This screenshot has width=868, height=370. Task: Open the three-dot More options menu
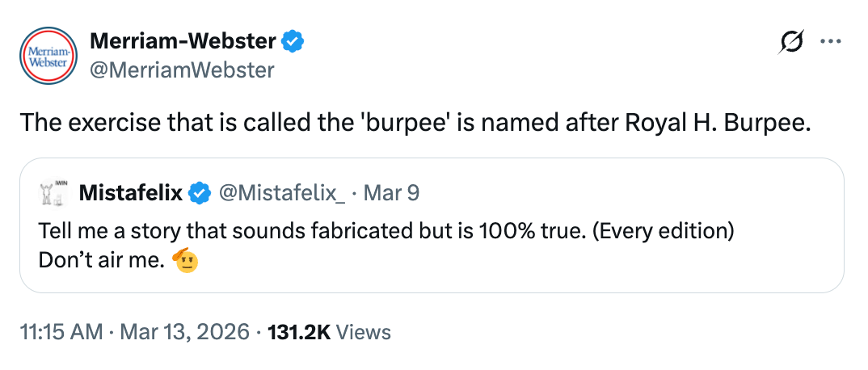pos(831,41)
